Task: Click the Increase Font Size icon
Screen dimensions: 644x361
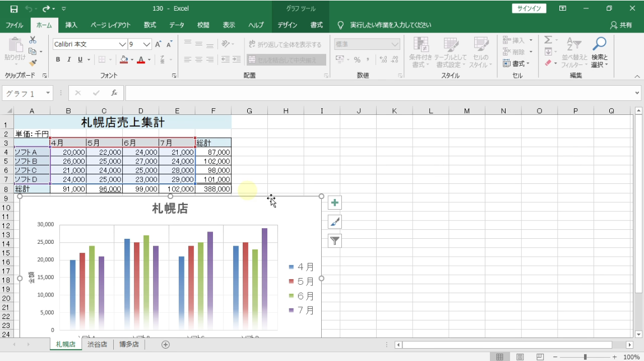Action: 158,44
